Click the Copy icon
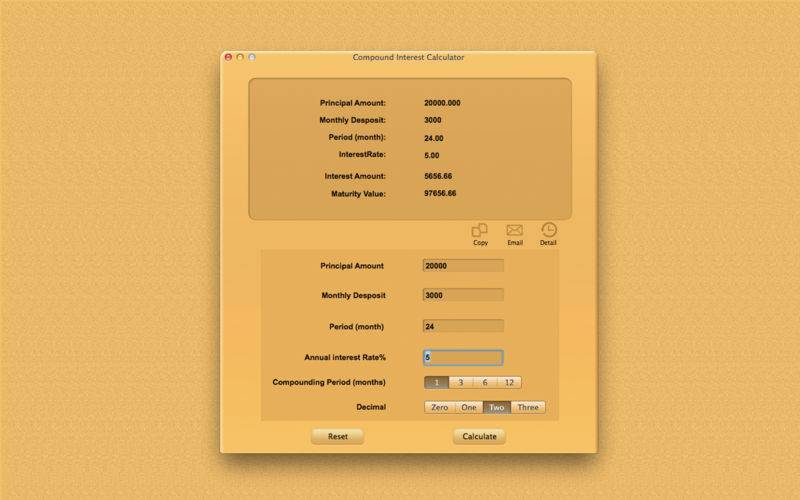800x500 pixels. 480,231
